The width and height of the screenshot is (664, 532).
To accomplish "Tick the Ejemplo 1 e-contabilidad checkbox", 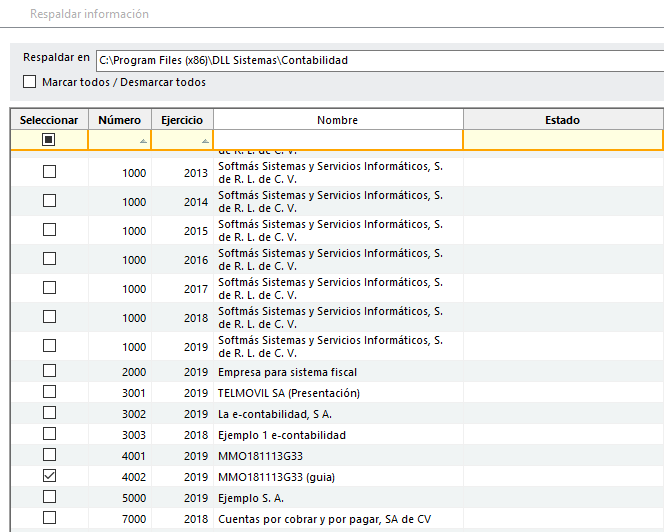I will (x=49, y=434).
